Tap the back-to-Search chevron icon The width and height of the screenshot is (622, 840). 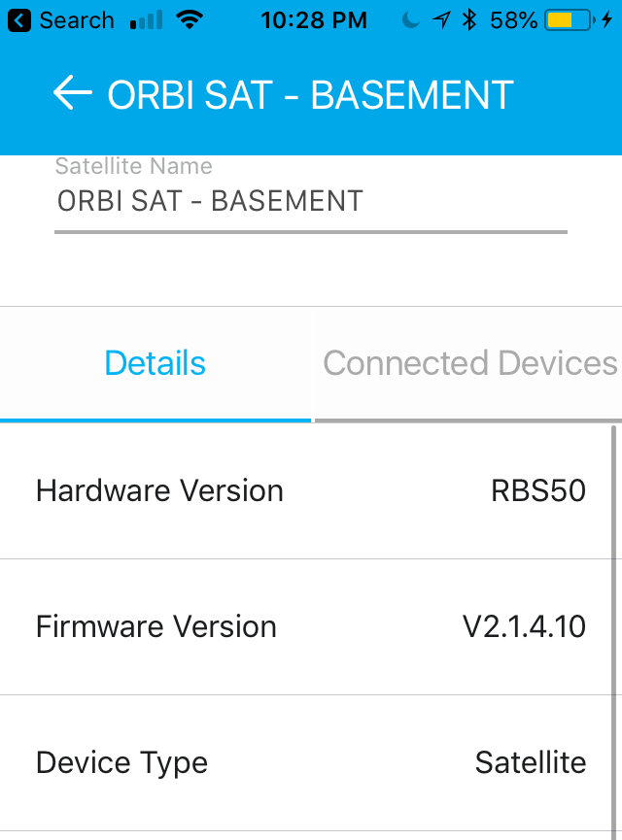coord(18,20)
